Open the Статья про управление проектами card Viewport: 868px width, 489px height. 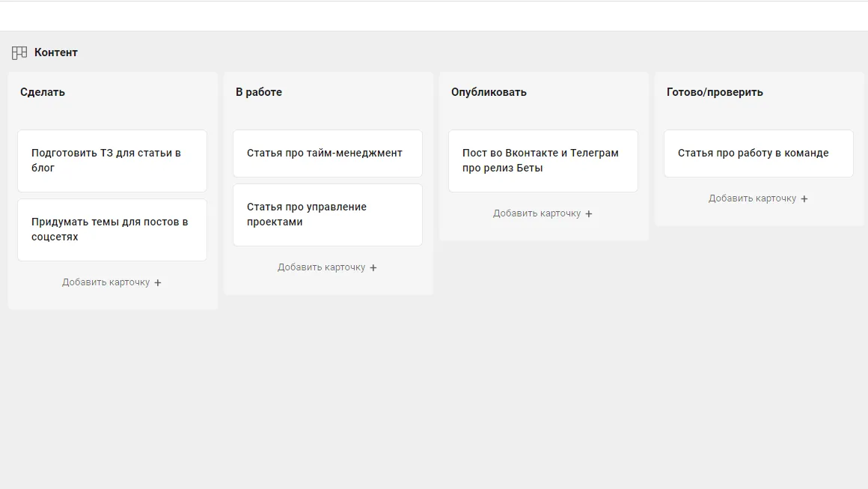[327, 214]
